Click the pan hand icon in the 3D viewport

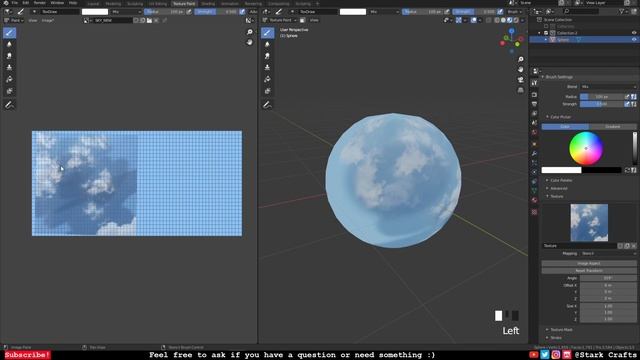click(520, 70)
